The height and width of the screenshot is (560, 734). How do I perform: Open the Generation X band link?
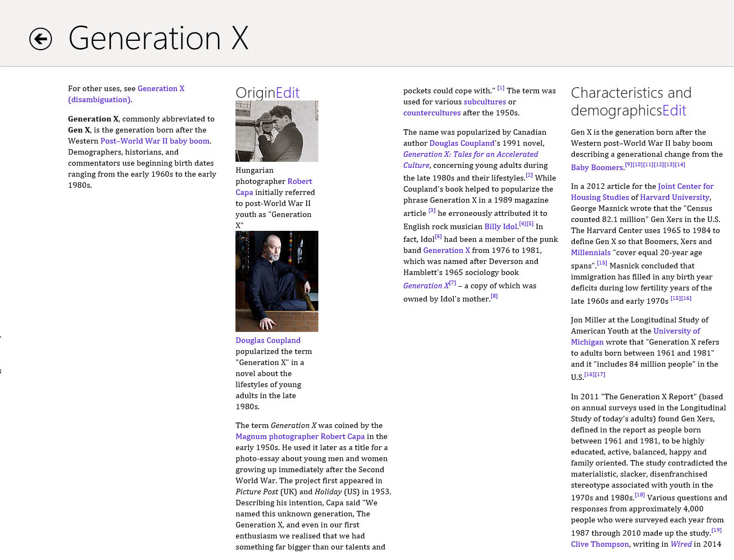click(x=447, y=250)
